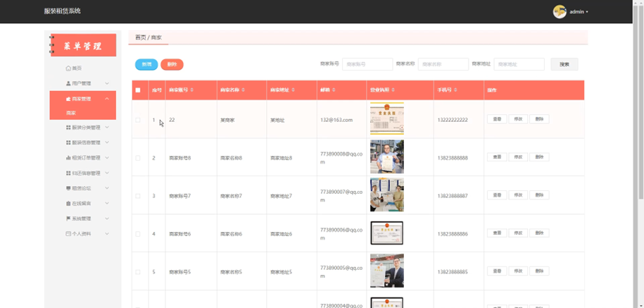Go to 首页 in the breadcrumb

pyautogui.click(x=141, y=37)
